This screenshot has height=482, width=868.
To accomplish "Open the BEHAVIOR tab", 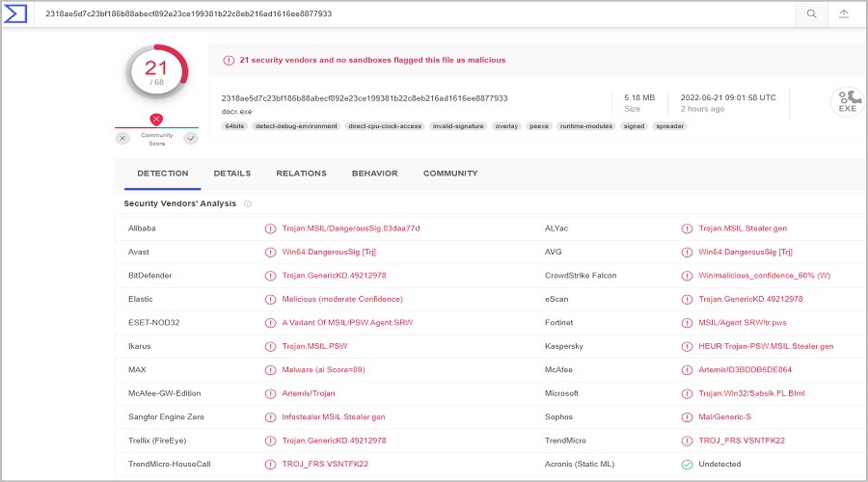I will (x=375, y=174).
